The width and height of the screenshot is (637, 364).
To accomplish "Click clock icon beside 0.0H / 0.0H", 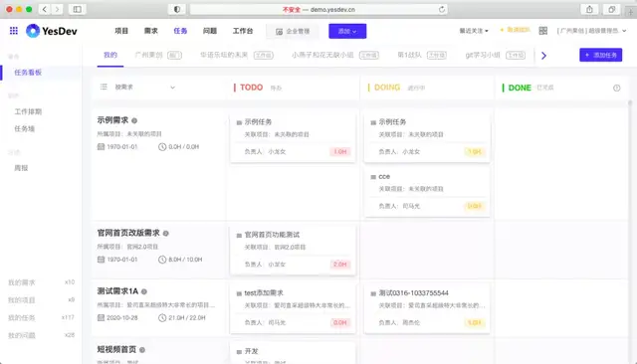I will tap(162, 146).
